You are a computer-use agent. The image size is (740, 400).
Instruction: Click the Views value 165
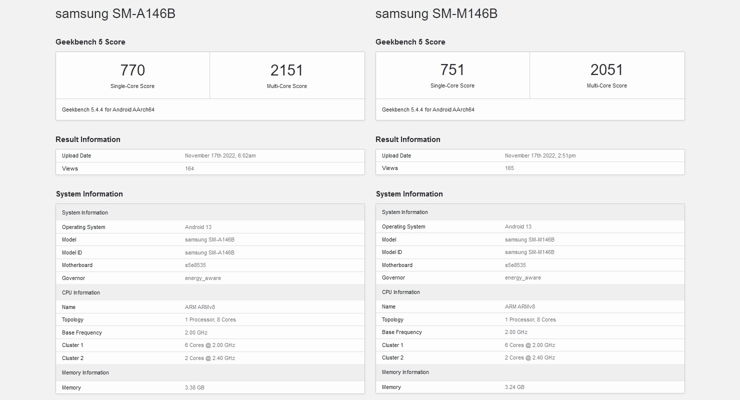click(x=509, y=168)
